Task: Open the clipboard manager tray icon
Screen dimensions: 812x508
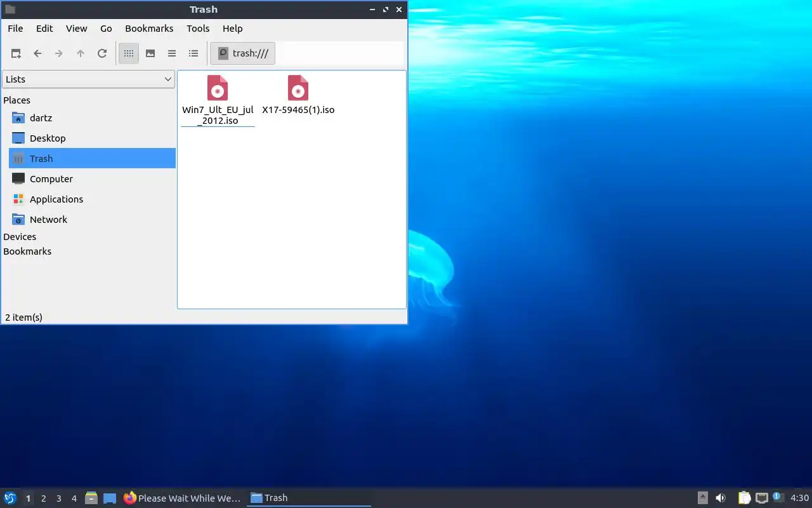Action: tap(744, 498)
